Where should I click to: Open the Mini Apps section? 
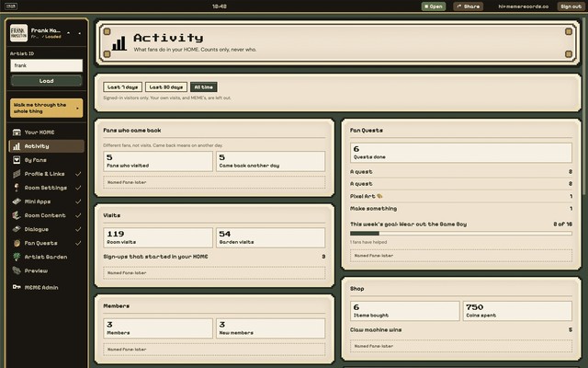click(46, 201)
